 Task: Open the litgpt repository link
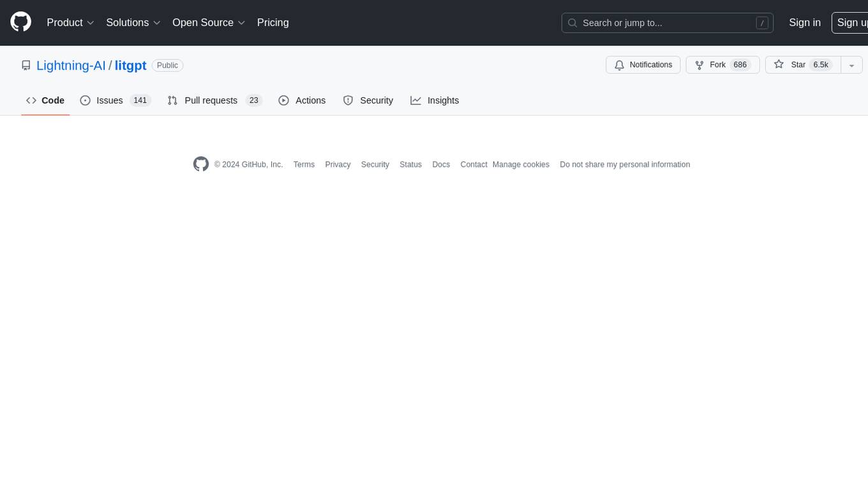tap(131, 65)
